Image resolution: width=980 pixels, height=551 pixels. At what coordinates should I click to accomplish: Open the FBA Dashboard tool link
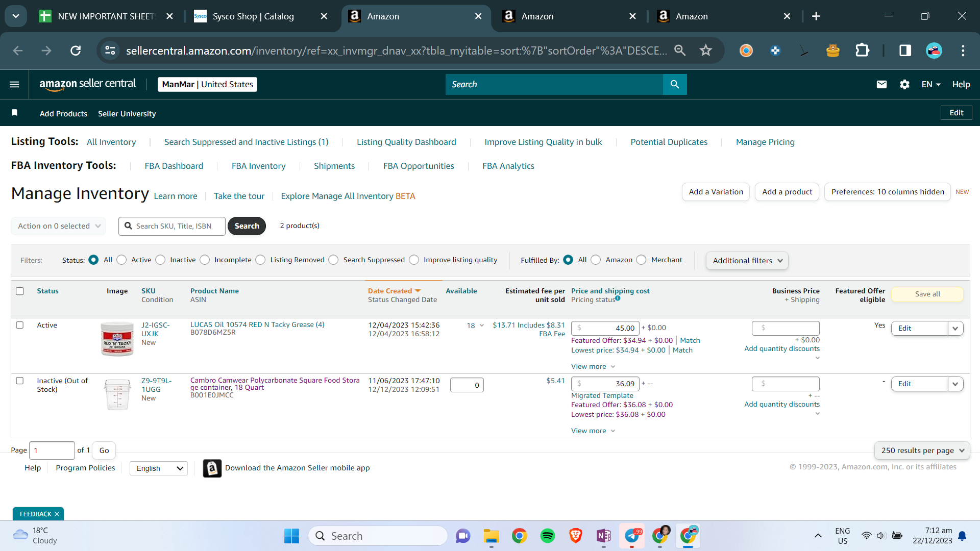(174, 166)
